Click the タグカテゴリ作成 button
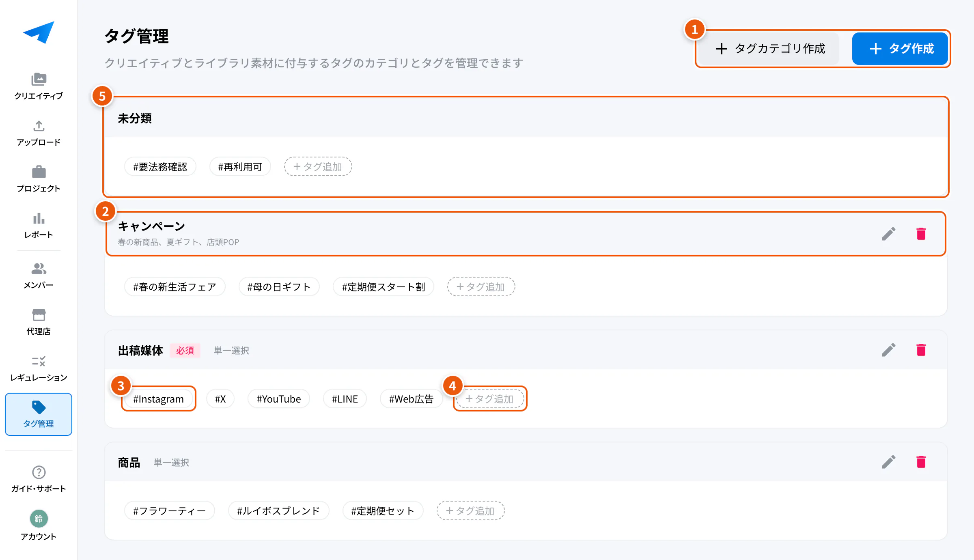Viewport: 974px width, 560px height. click(769, 49)
